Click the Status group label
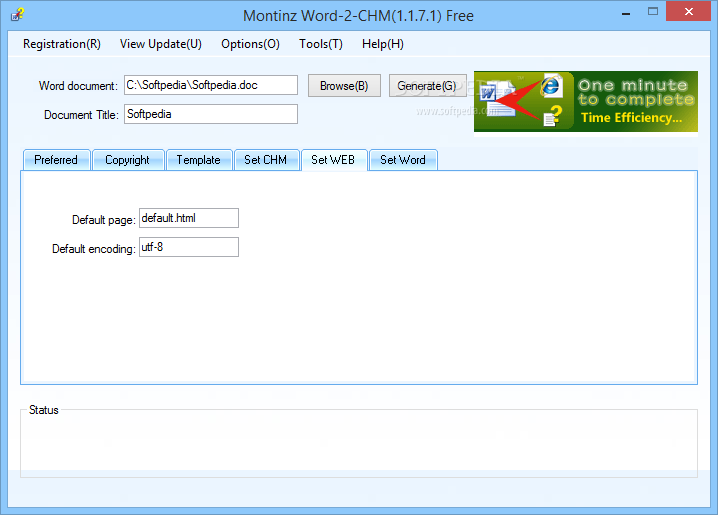Image resolution: width=718 pixels, height=515 pixels. pyautogui.click(x=44, y=410)
